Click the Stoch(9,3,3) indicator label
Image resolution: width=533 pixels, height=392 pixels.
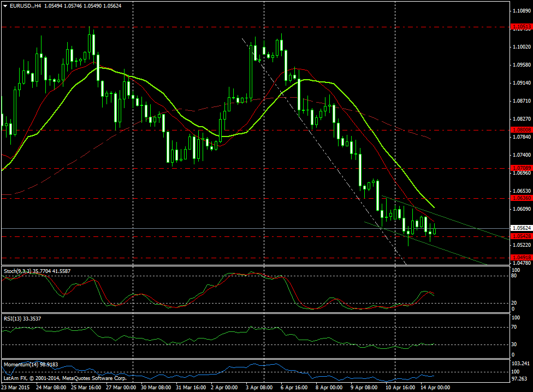click(35, 271)
